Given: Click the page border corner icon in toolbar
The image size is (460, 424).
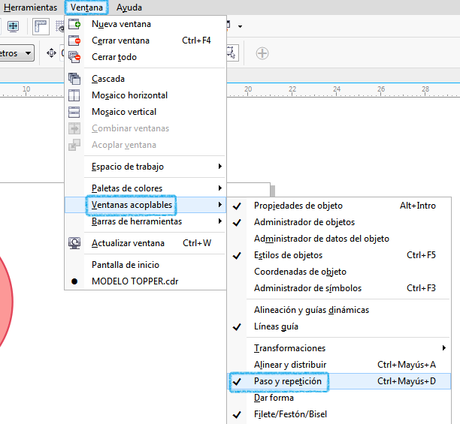Looking at the screenshot, I should pos(41,26).
